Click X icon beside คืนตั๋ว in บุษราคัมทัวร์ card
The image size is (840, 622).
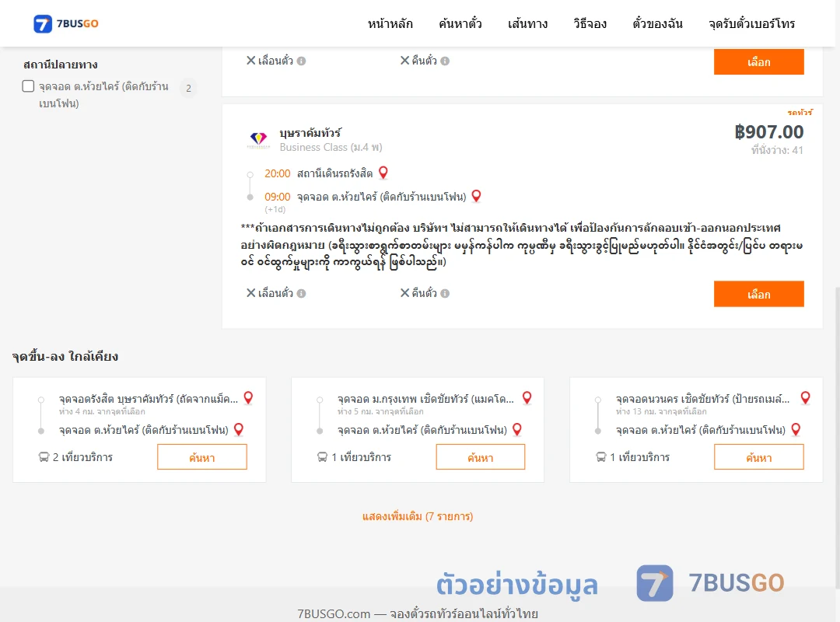pos(405,292)
